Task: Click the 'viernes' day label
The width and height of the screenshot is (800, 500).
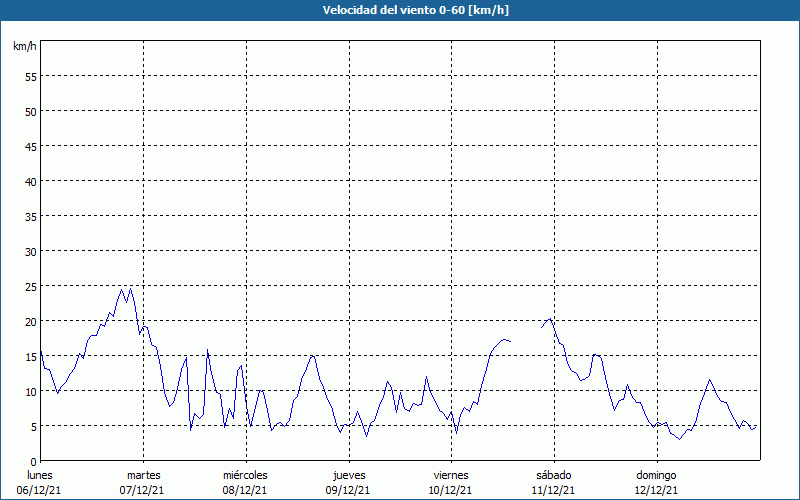Action: pyautogui.click(x=451, y=475)
